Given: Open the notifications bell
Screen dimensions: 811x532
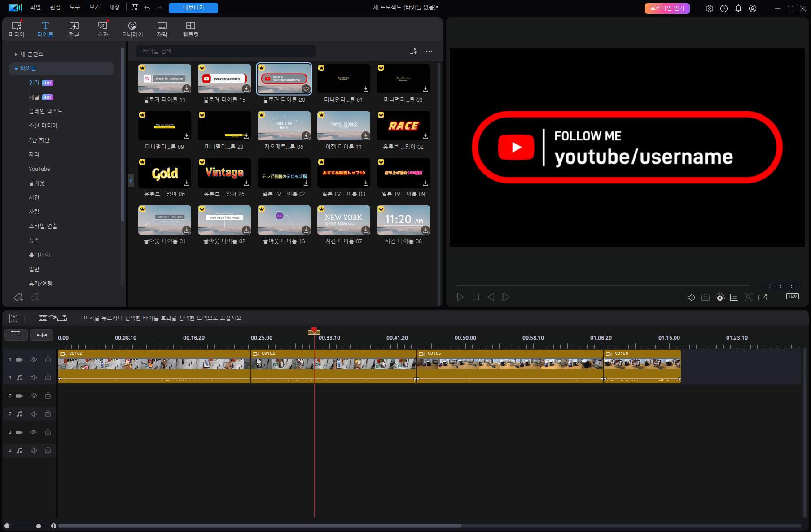Looking at the screenshot, I should [738, 9].
